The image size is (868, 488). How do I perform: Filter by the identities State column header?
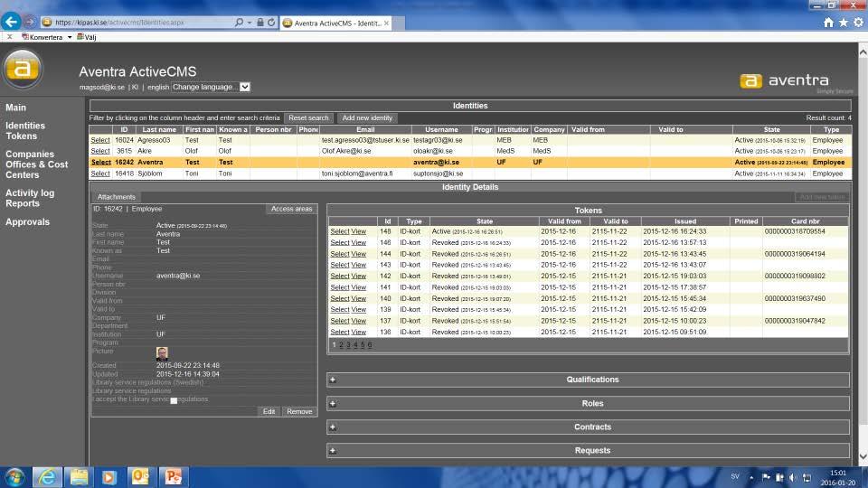click(771, 129)
